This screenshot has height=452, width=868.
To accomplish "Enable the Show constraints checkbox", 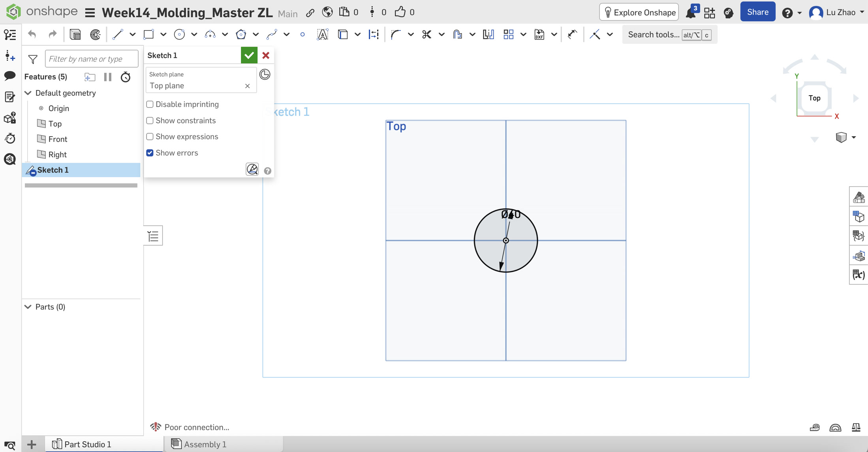I will click(150, 121).
